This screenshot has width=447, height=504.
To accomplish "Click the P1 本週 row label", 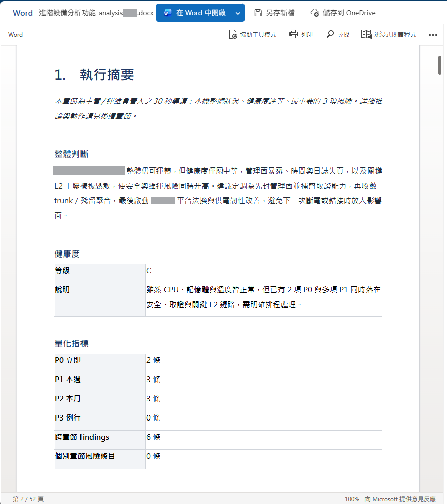I will point(68,380).
